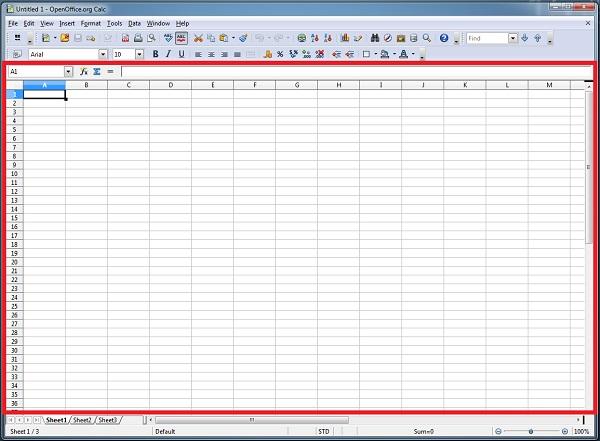Open OpenOffice.org Help
Screen dimensions: 600x441
[444, 38]
